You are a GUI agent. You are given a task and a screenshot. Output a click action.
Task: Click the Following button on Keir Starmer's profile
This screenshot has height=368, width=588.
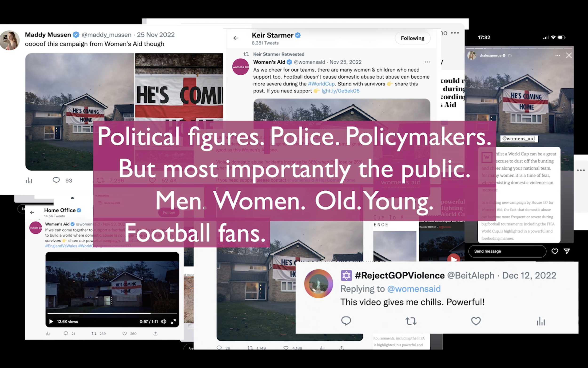click(x=412, y=38)
